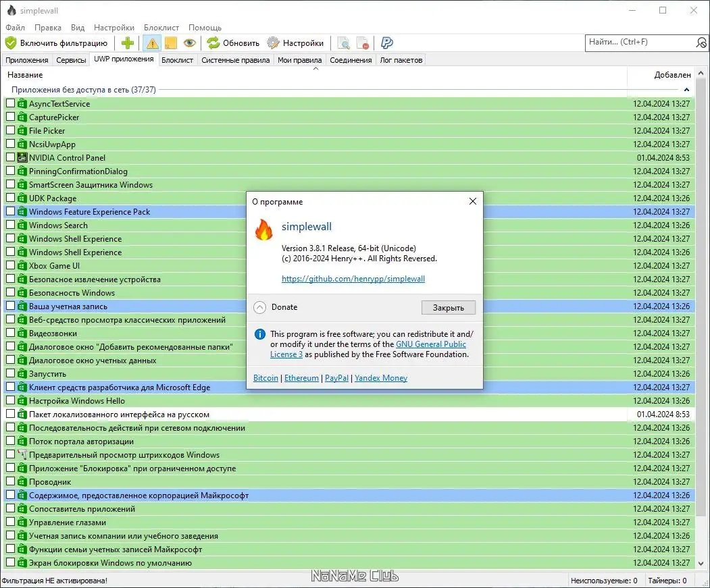The image size is (710, 588).
Task: Click the store icon beside Настройка Windows Hello
Action: click(22, 400)
